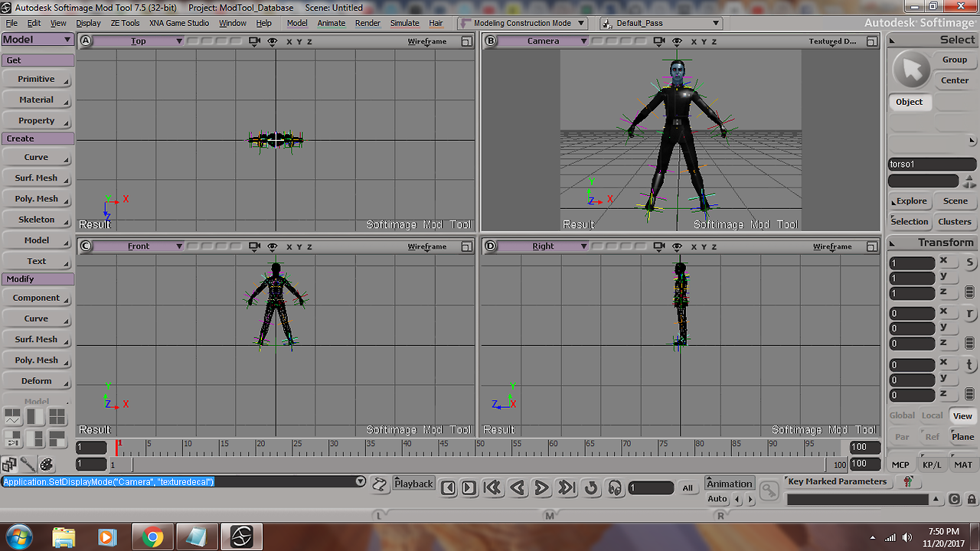Switch to the KP/L tab
980x551 pixels.
(x=933, y=465)
